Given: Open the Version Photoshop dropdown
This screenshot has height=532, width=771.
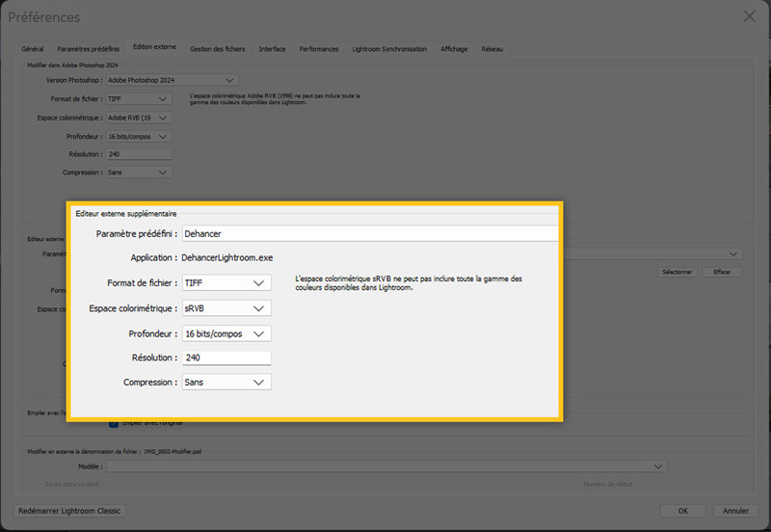Looking at the screenshot, I should (x=173, y=80).
